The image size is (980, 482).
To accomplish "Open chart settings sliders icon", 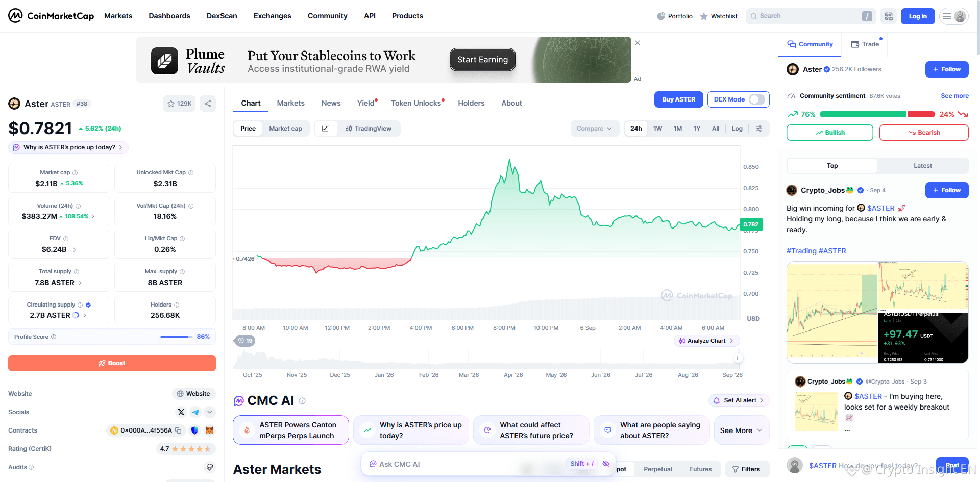I will tap(759, 129).
